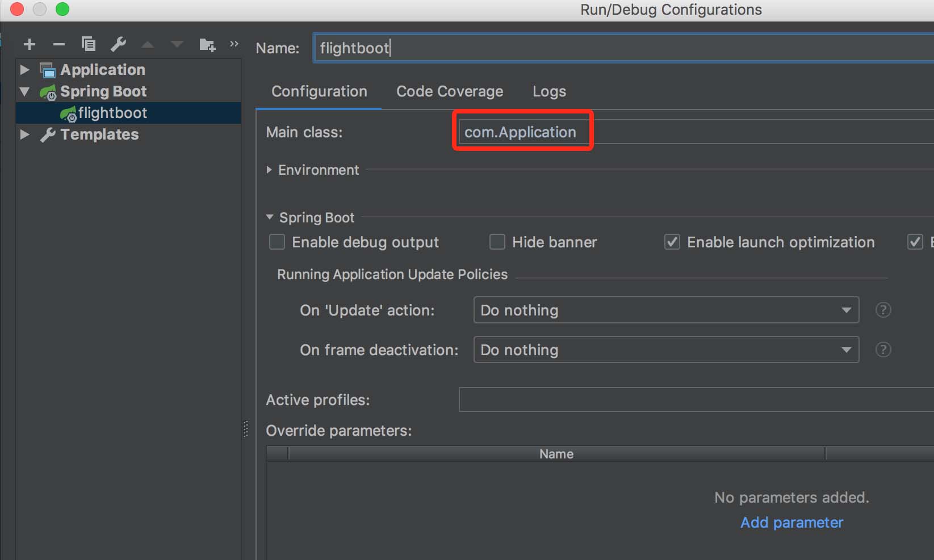Open the On frame deactivation dropdown

[665, 350]
